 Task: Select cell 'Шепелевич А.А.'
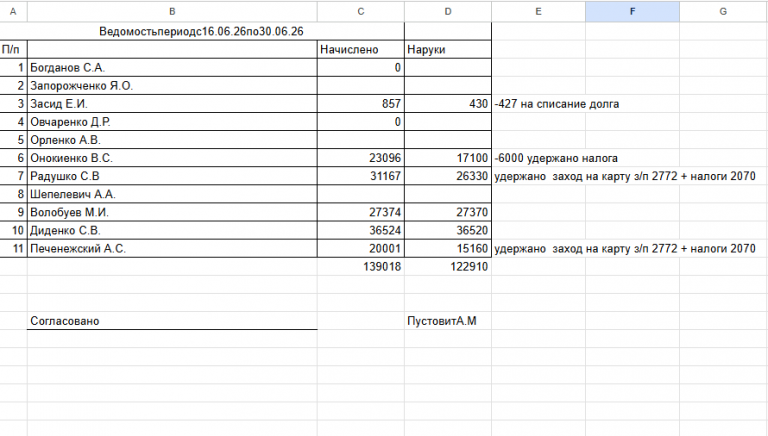coord(172,194)
